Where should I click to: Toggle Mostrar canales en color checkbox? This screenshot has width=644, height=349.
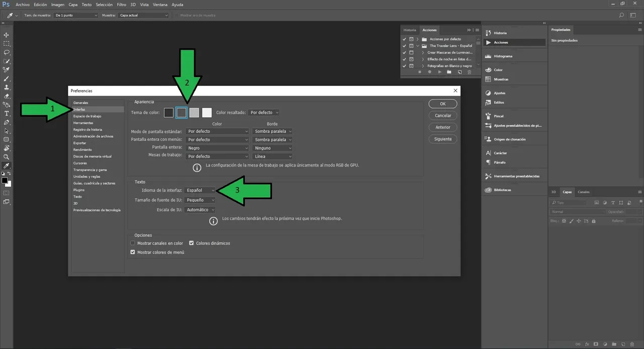click(x=133, y=243)
